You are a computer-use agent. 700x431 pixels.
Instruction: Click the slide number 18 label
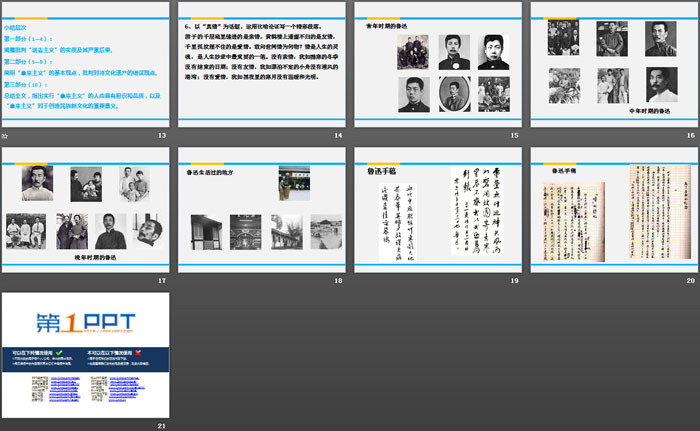point(338,281)
